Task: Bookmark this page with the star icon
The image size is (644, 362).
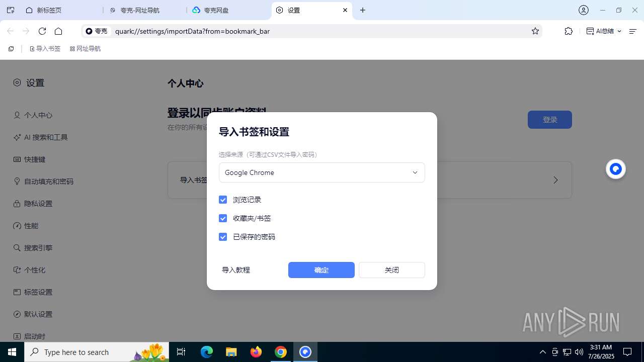Action: 535,31
